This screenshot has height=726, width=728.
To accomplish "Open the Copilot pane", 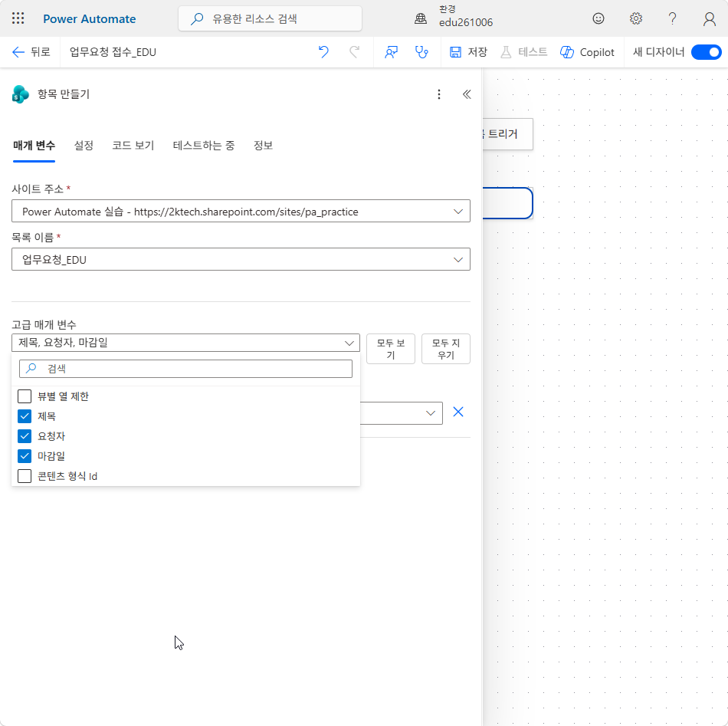I will click(x=587, y=52).
